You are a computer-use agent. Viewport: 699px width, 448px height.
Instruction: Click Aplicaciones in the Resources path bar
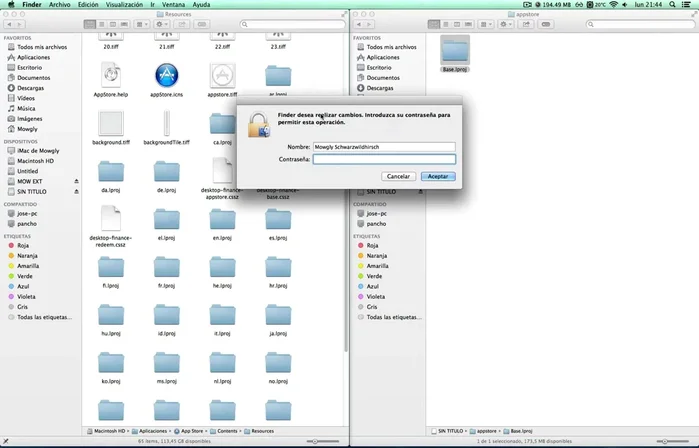tap(150, 431)
